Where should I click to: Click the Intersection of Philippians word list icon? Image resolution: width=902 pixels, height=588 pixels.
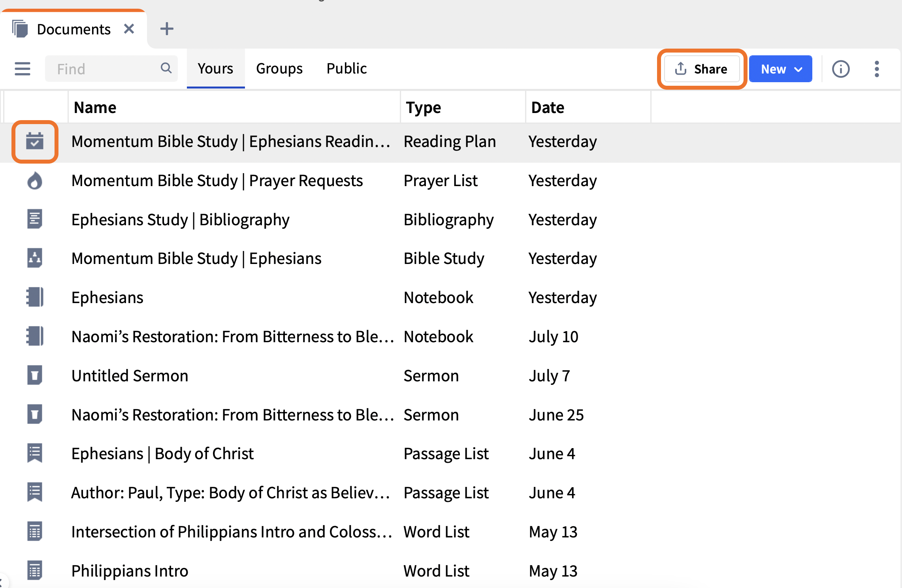(x=35, y=531)
